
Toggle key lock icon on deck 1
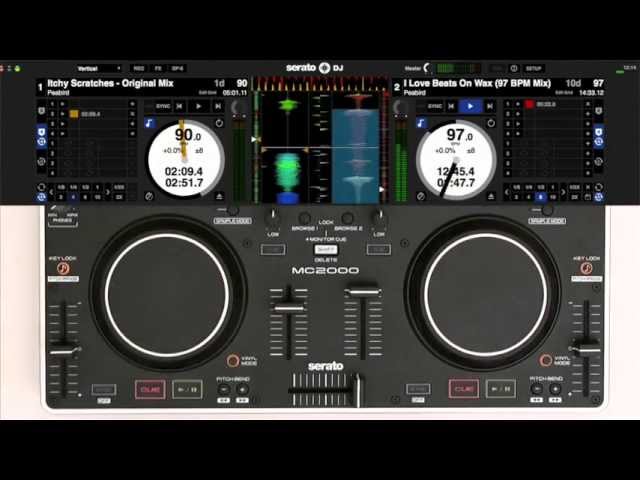tap(149, 123)
